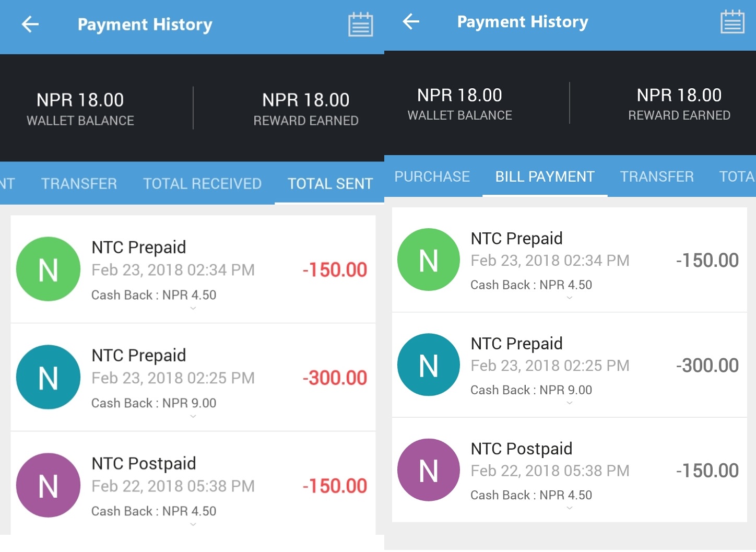Open calendar filter icon on right screen
This screenshot has width=756, height=552.
[732, 22]
